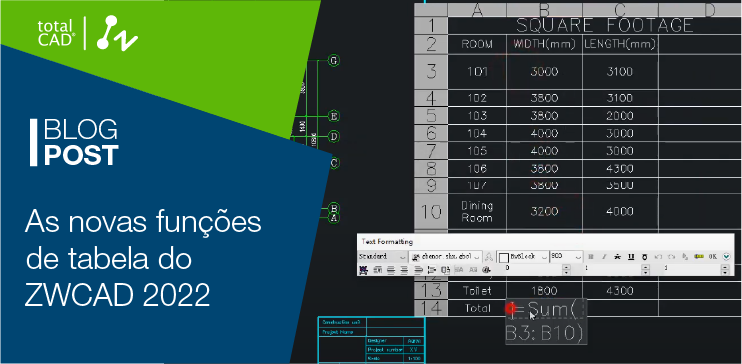Click room cell 103

[x=477, y=116]
